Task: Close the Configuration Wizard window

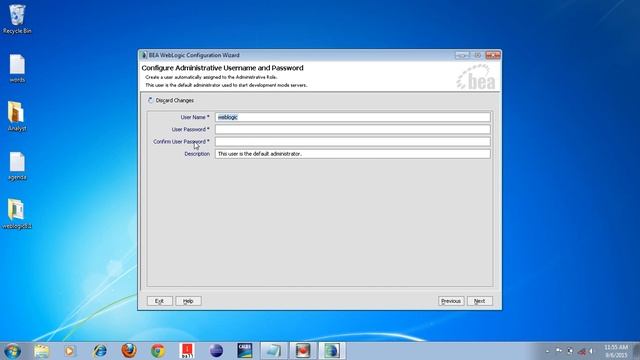Action: (493, 55)
